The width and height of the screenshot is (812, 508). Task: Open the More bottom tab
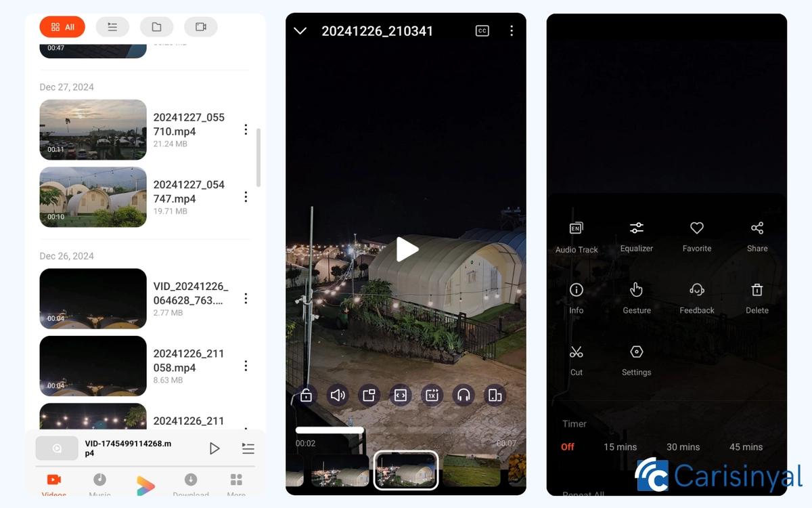[x=236, y=485]
